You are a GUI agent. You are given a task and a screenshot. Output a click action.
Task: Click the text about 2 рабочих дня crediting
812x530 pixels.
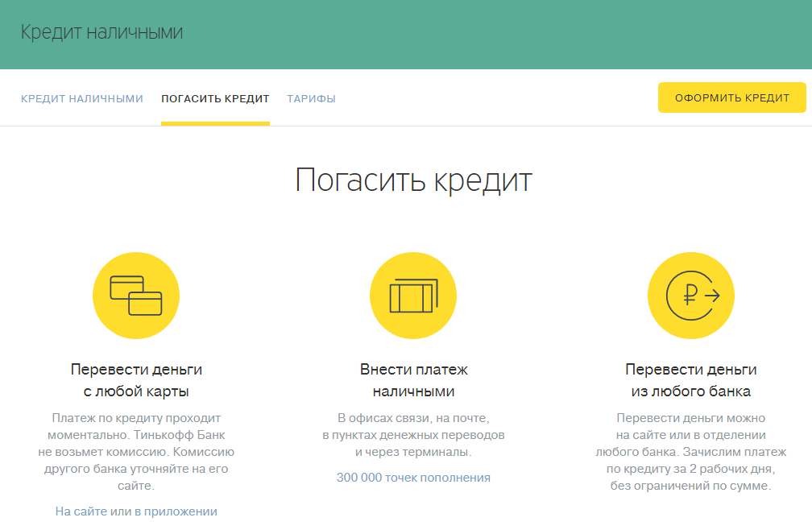pos(691,452)
